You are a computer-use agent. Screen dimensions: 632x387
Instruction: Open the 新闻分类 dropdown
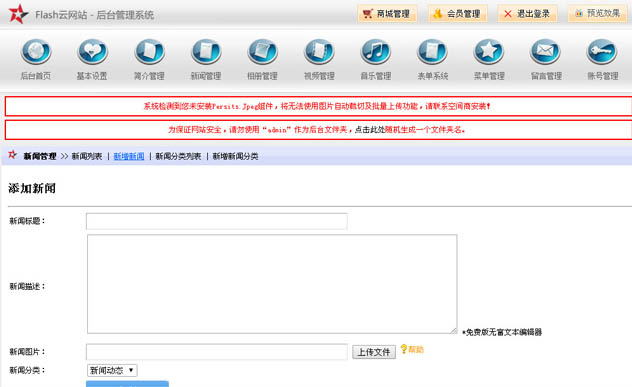[112, 370]
